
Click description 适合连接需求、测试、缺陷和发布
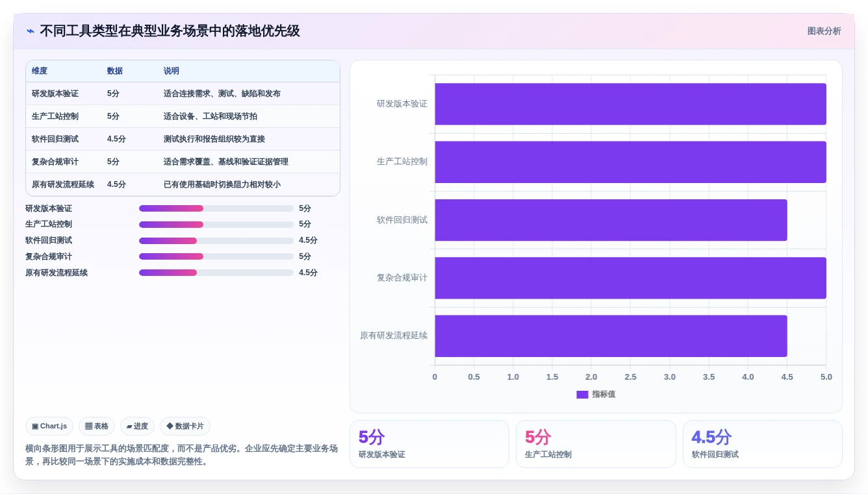[222, 93]
